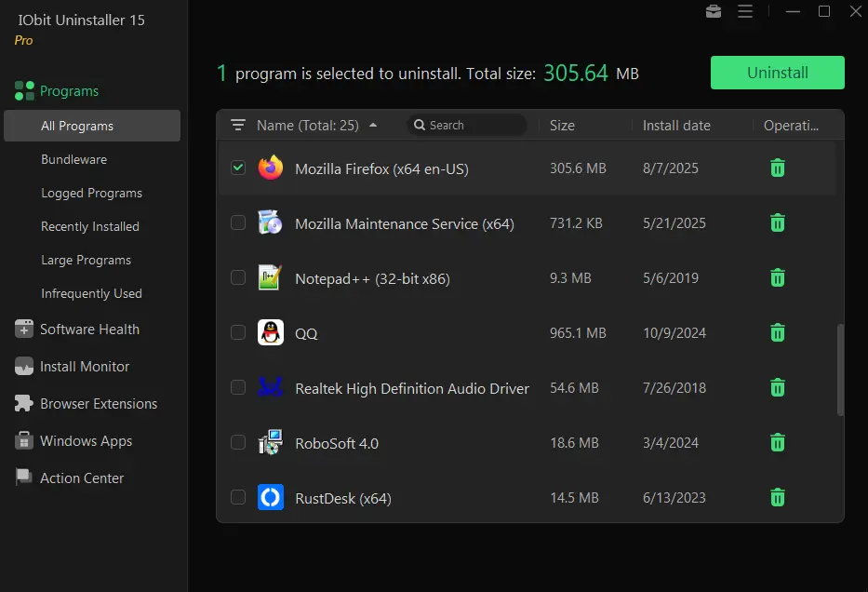Uncheck the Mozilla Firefox checkbox

tap(238, 168)
